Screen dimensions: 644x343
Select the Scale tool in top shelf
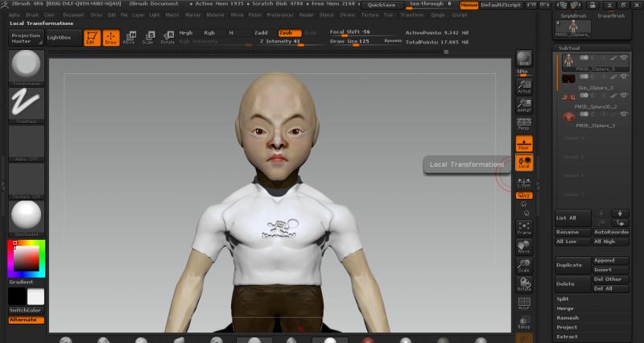(x=148, y=38)
